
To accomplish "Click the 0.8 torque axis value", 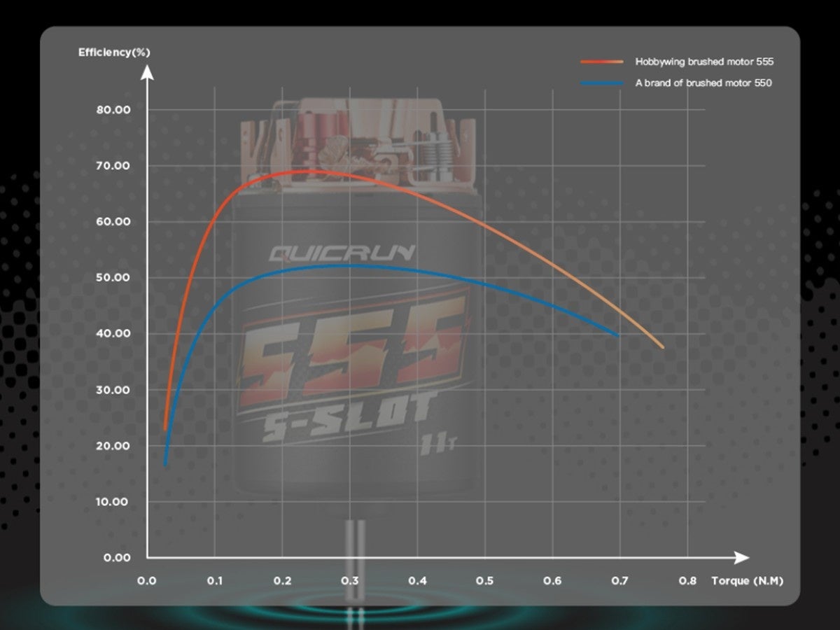I will pos(688,581).
